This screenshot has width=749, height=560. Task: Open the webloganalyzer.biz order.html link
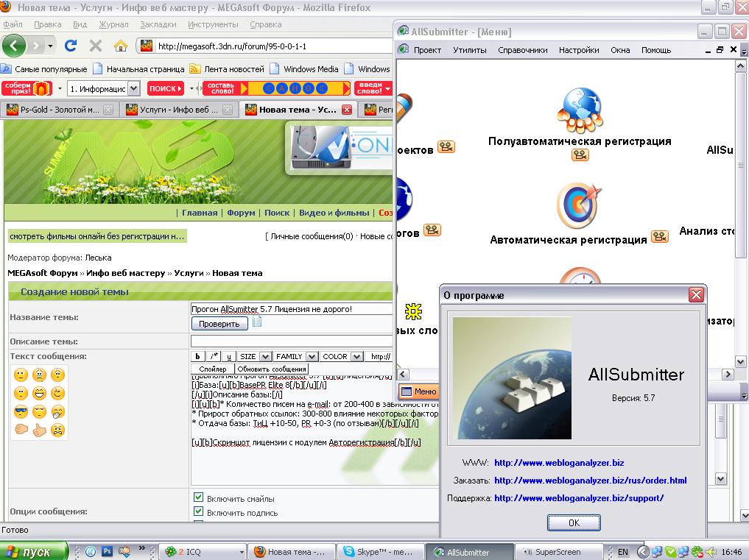(590, 481)
